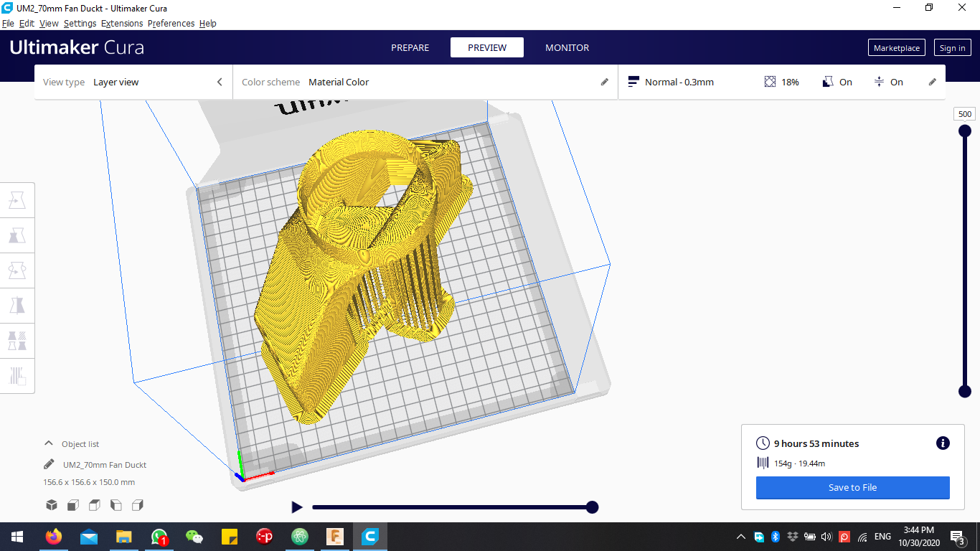Show hidden system tray icons
The image size is (980, 551).
point(741,537)
